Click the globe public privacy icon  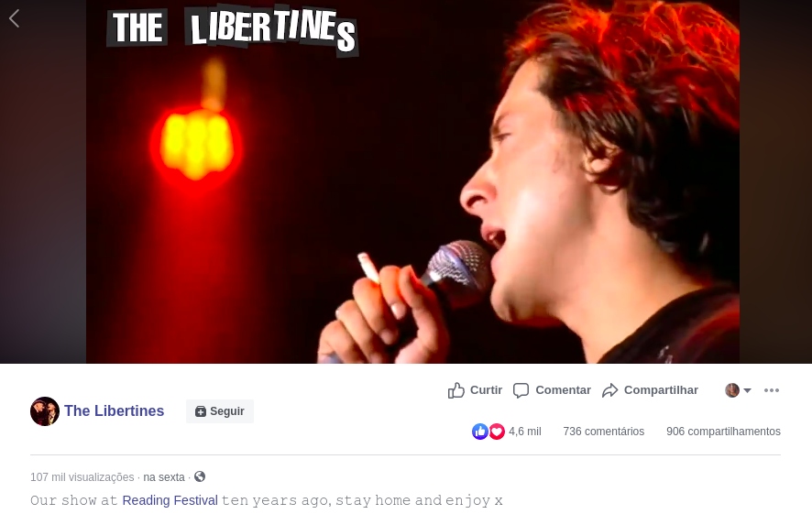pos(200,476)
